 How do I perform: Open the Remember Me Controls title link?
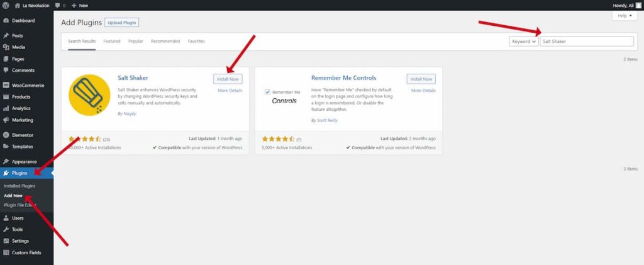344,77
